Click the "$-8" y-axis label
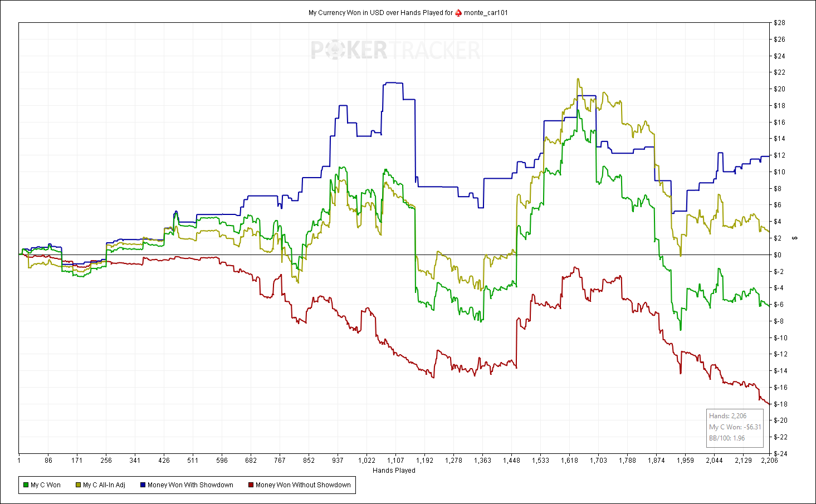This screenshot has width=816, height=504. click(779, 321)
